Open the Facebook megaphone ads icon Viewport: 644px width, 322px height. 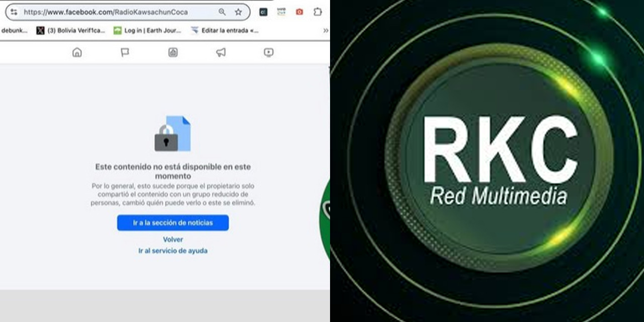(x=221, y=52)
